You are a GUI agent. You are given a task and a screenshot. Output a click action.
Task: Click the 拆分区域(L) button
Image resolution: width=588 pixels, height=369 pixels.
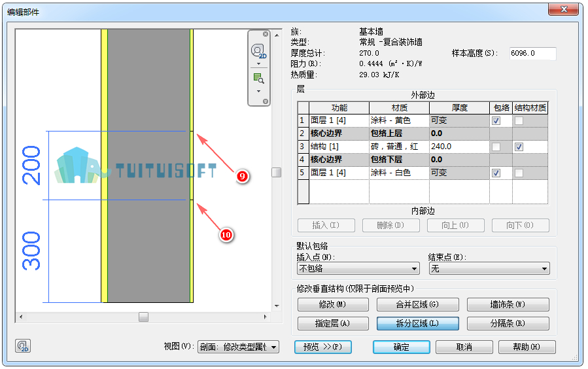418,323
